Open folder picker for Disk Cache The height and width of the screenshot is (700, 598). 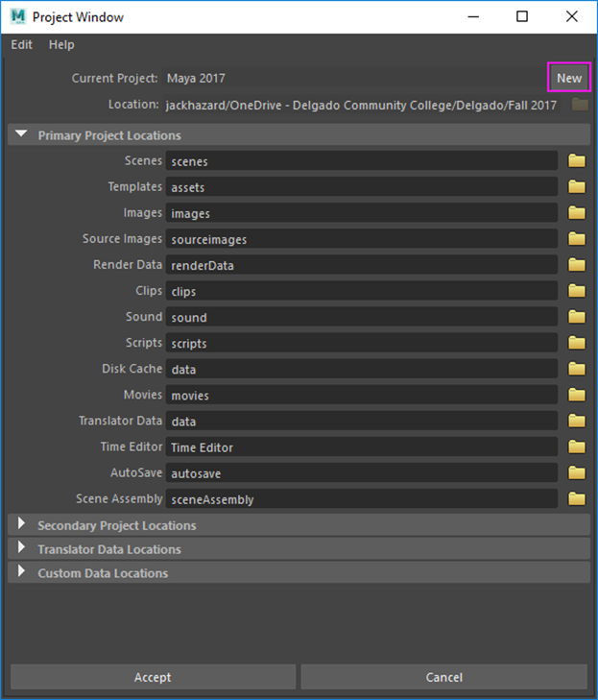tap(577, 369)
